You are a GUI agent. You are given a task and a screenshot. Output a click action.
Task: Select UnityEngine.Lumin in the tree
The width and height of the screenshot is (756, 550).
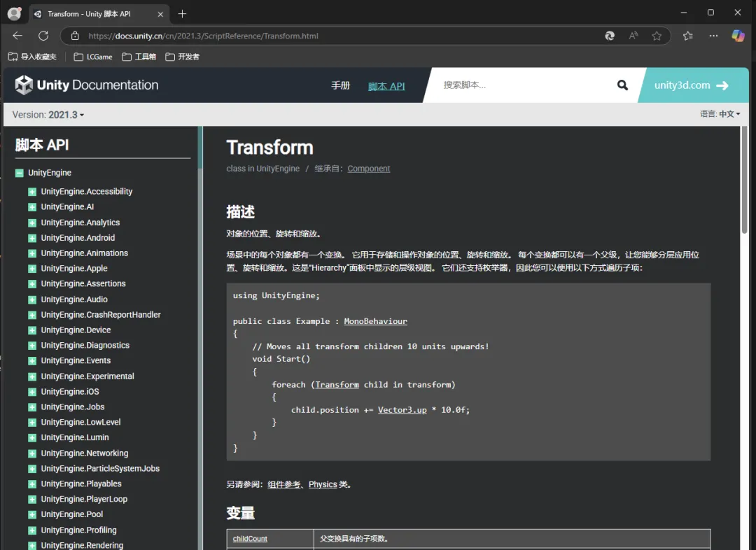point(75,437)
